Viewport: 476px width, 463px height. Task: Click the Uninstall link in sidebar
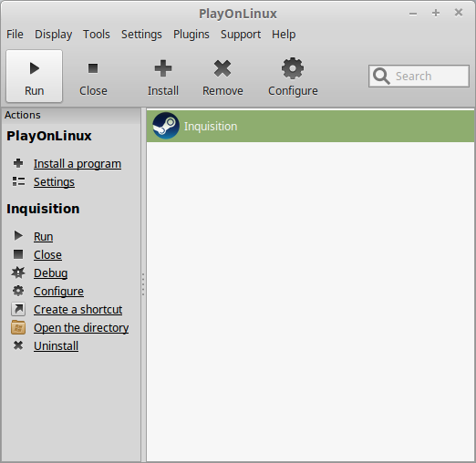point(56,346)
